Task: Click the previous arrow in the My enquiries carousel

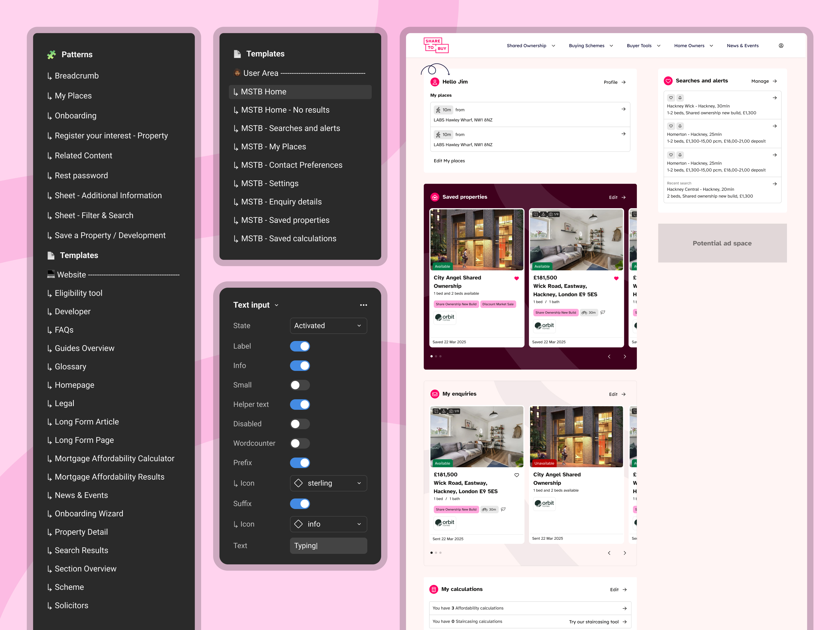Action: tap(609, 553)
